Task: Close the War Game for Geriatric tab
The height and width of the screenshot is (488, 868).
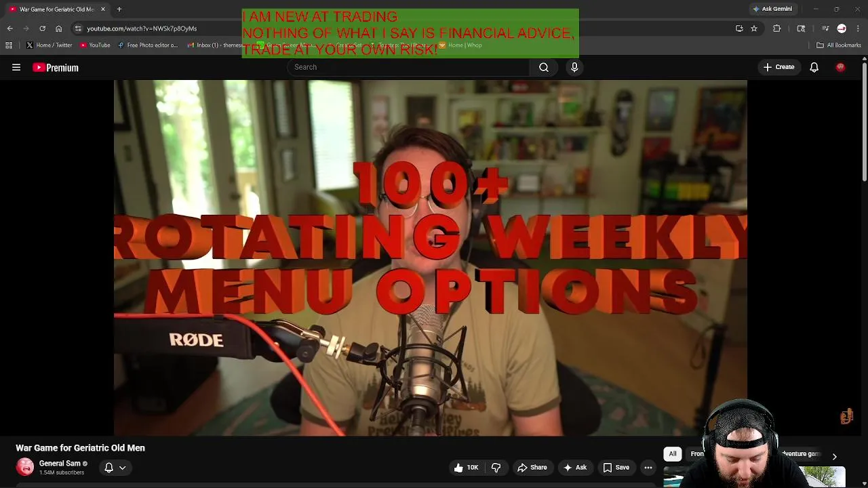Action: [x=103, y=9]
